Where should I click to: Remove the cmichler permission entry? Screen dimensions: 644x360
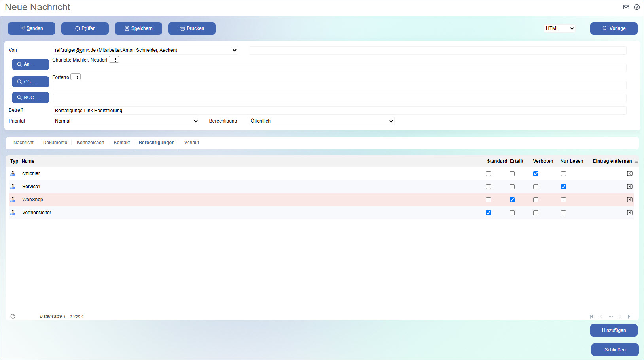coord(629,173)
